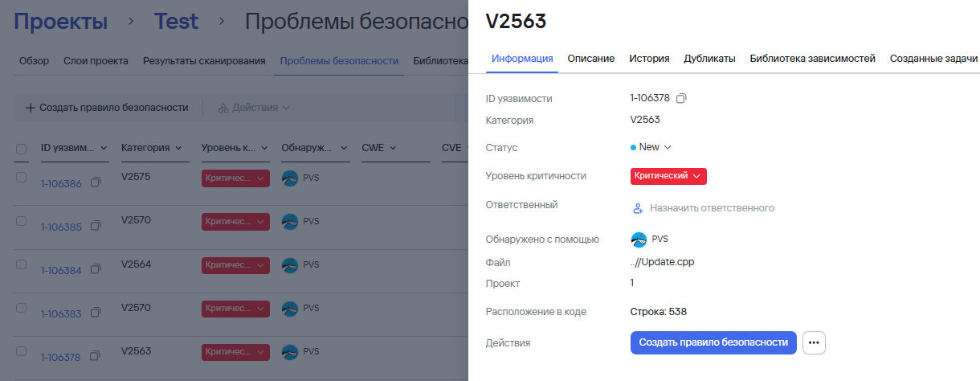Click PVS icon in V2564 row
980x381 pixels.
290,264
